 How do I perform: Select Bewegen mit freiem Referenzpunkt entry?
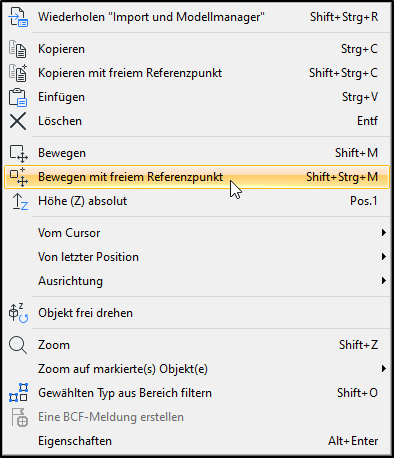(197, 177)
